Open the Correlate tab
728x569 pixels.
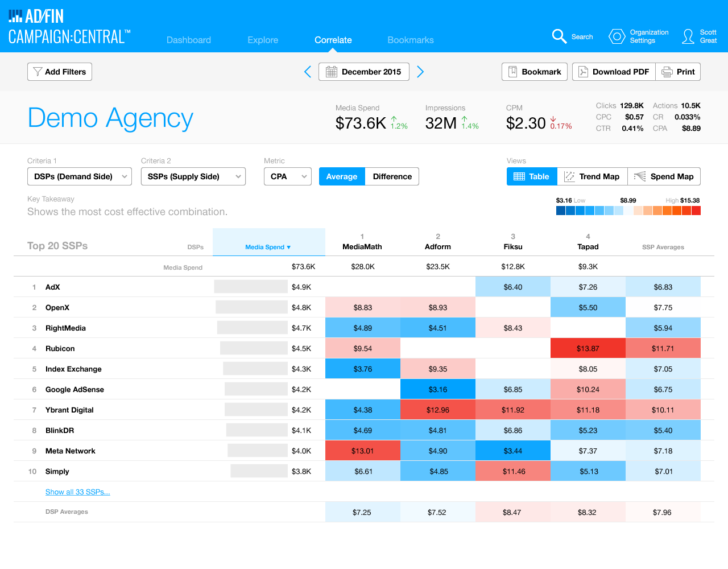333,40
